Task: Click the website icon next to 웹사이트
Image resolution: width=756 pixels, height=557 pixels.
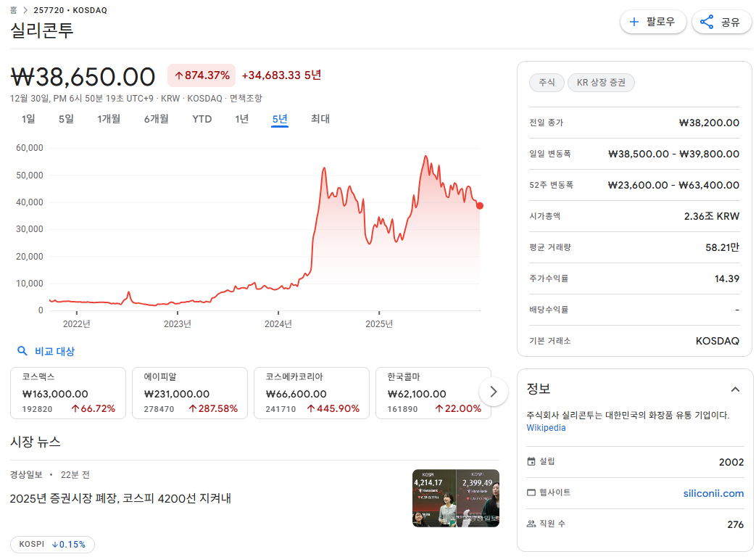Action: point(531,492)
